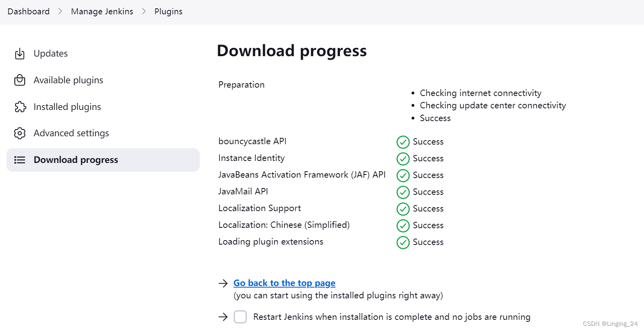Click the Localization: Chinese success checkmark icon

(x=403, y=226)
